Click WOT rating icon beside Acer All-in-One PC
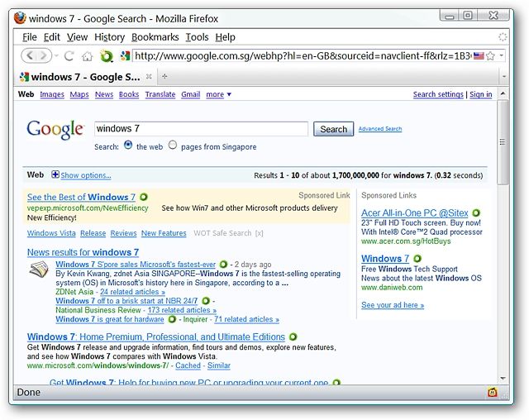Viewport: 529px width, 420px height. [x=476, y=212]
